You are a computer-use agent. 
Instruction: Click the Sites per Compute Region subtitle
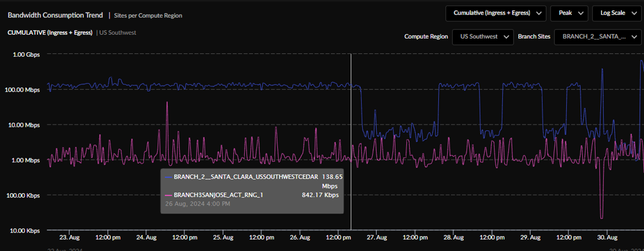[x=148, y=16]
